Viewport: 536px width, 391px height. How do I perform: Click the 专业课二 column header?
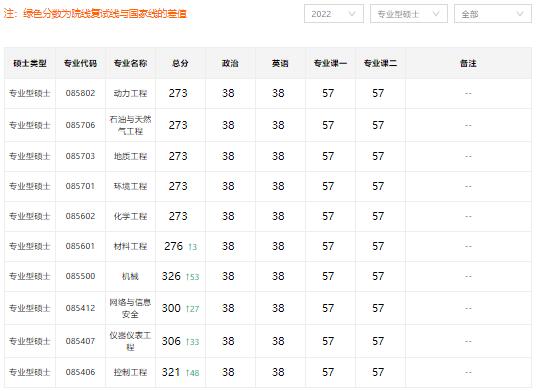380,64
